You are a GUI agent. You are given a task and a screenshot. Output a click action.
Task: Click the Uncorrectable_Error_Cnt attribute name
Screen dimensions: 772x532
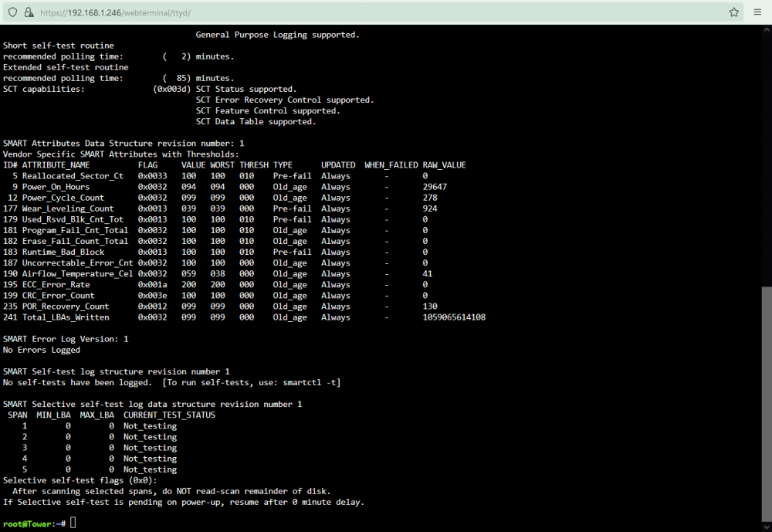pyautogui.click(x=77, y=263)
